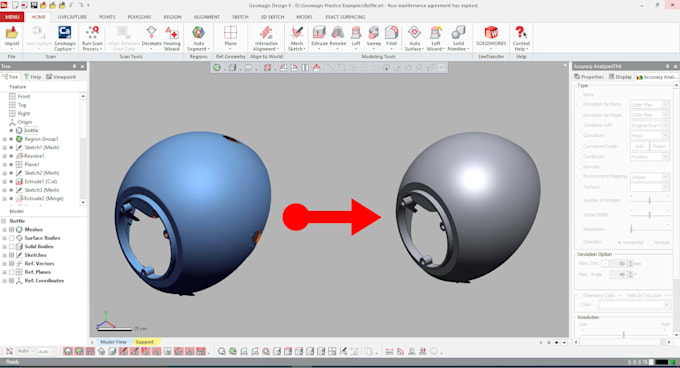This screenshot has width=680, height=368.
Task: Open the REGION ribbon tab
Action: point(172,17)
